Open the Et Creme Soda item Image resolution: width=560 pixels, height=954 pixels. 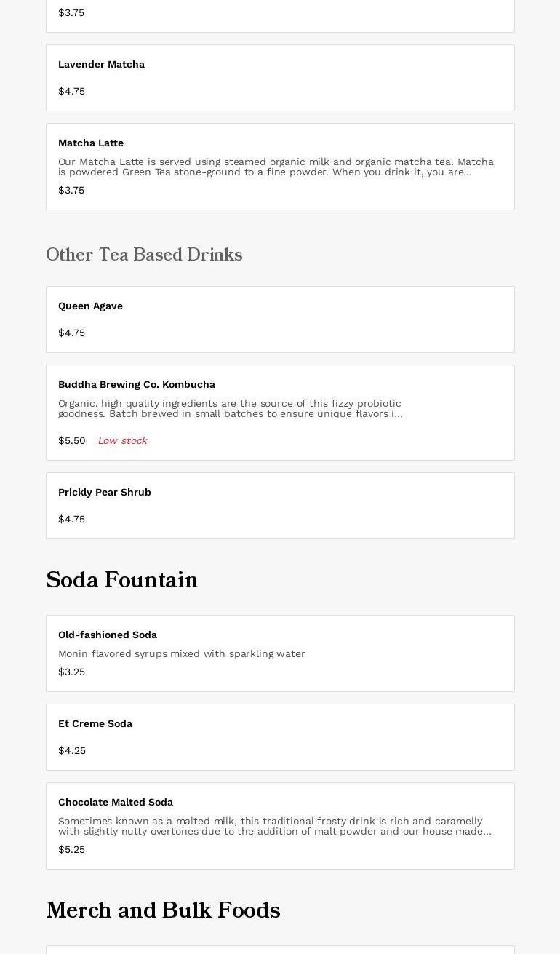point(95,724)
